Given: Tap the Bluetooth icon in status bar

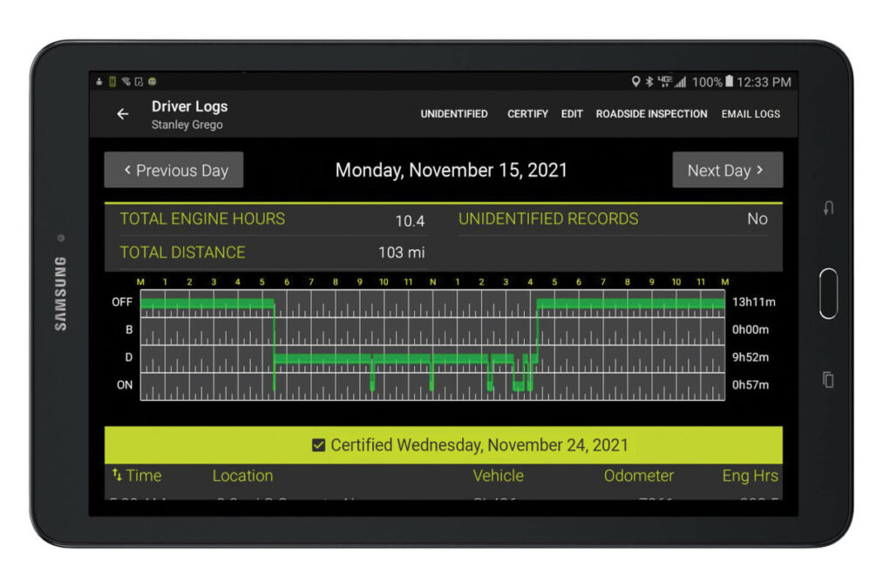Looking at the screenshot, I should (x=649, y=82).
